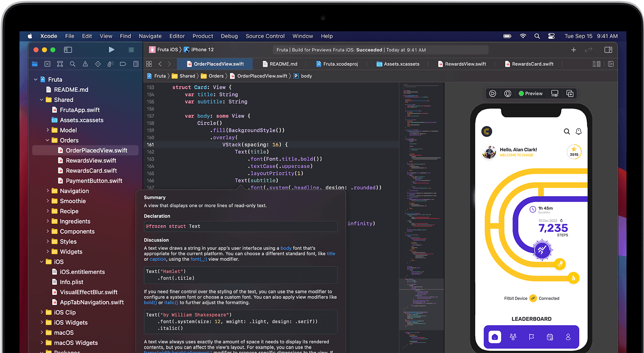Duplicate the preview in canvas
This screenshot has width=644, height=353.
pos(570,94)
